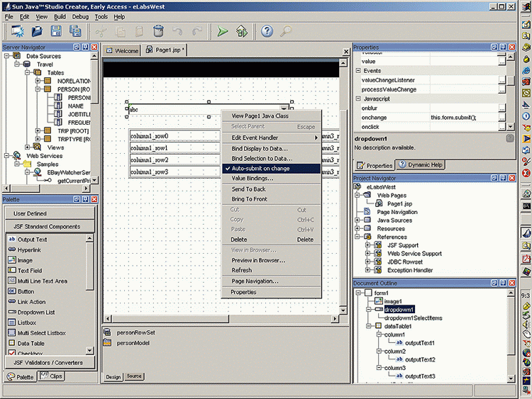Collapse the Javascript property group

tap(358, 99)
